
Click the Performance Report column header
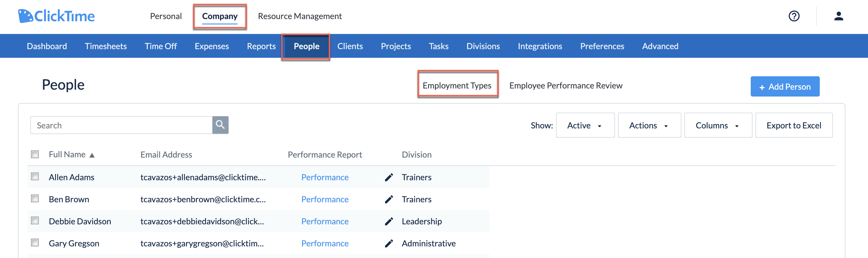coord(325,154)
